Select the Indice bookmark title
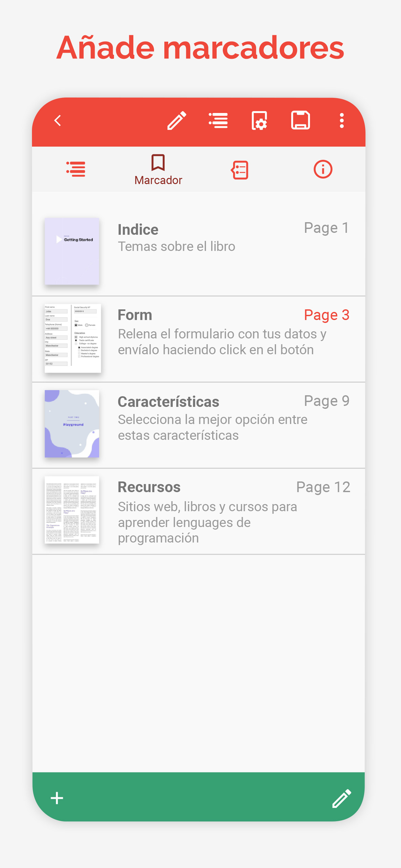 (138, 230)
